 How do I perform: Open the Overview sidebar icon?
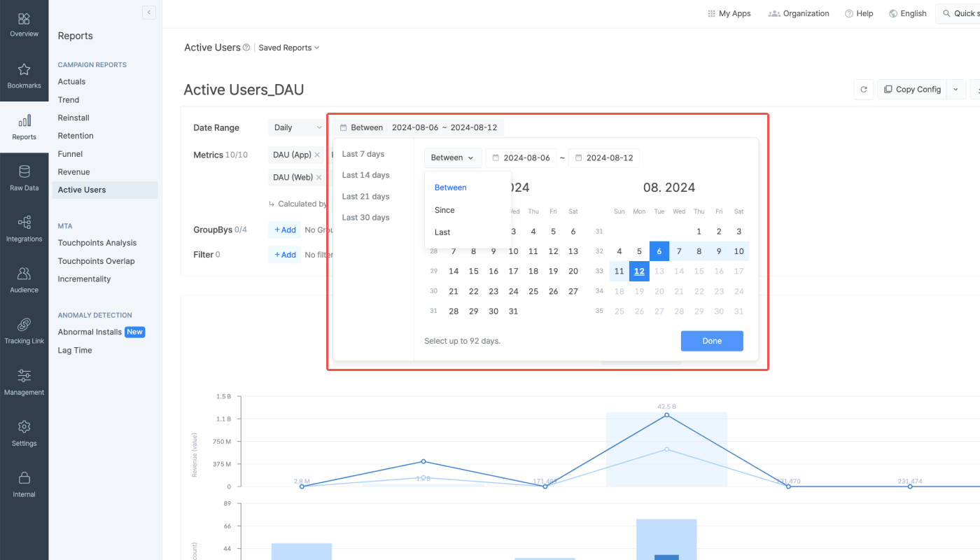coord(24,19)
